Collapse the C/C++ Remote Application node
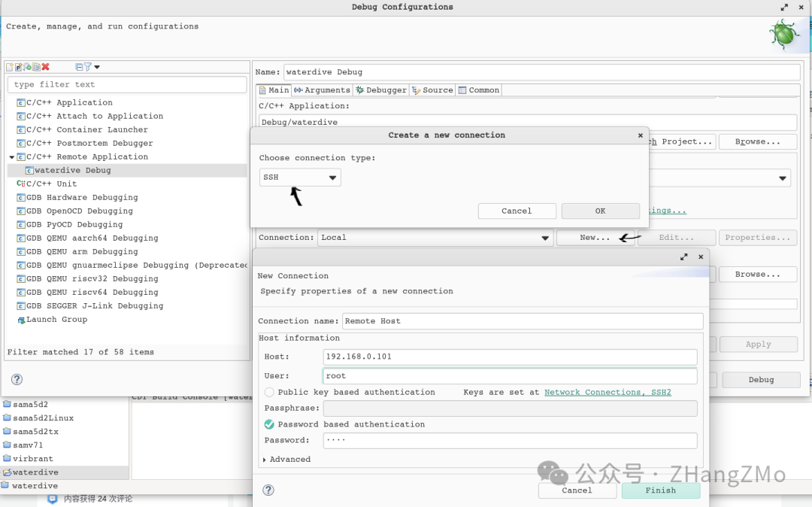 12,157
